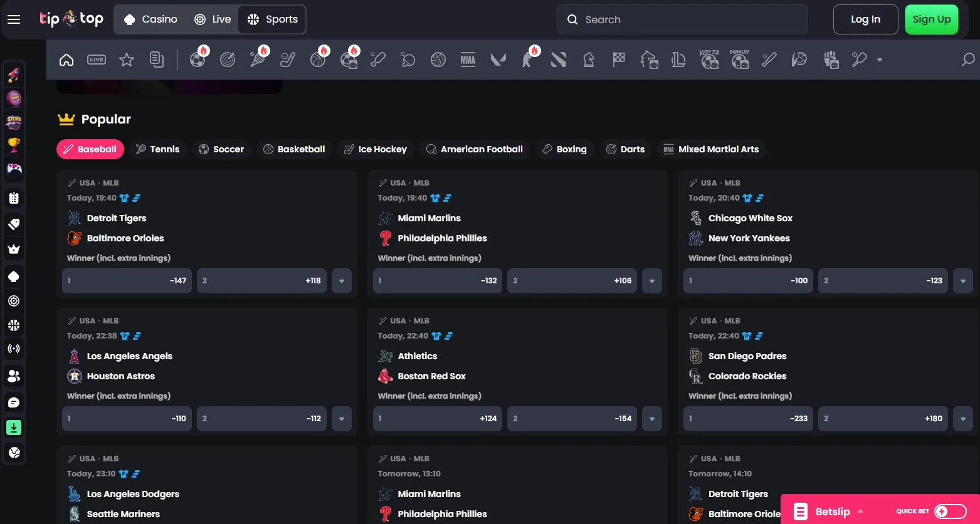Go to sportsbook home icon

click(x=66, y=60)
